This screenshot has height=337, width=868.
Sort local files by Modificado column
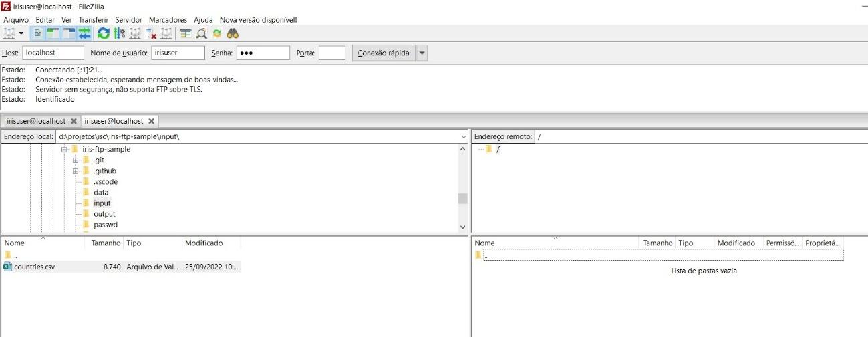tap(211, 243)
